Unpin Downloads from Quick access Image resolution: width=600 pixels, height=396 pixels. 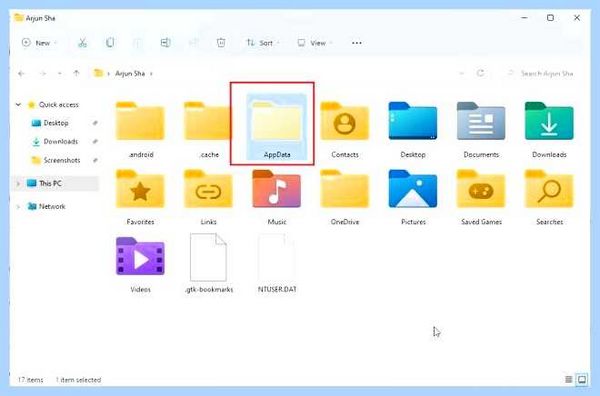pyautogui.click(x=95, y=142)
